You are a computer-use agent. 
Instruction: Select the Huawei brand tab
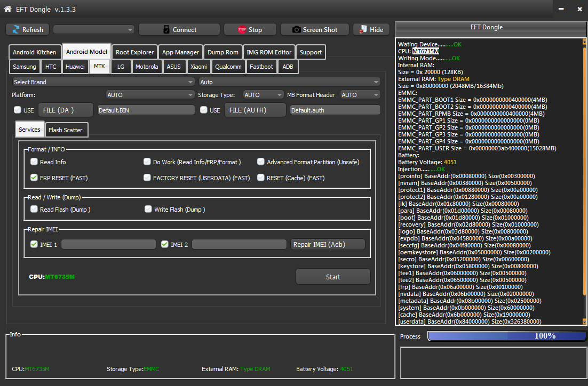(75, 67)
